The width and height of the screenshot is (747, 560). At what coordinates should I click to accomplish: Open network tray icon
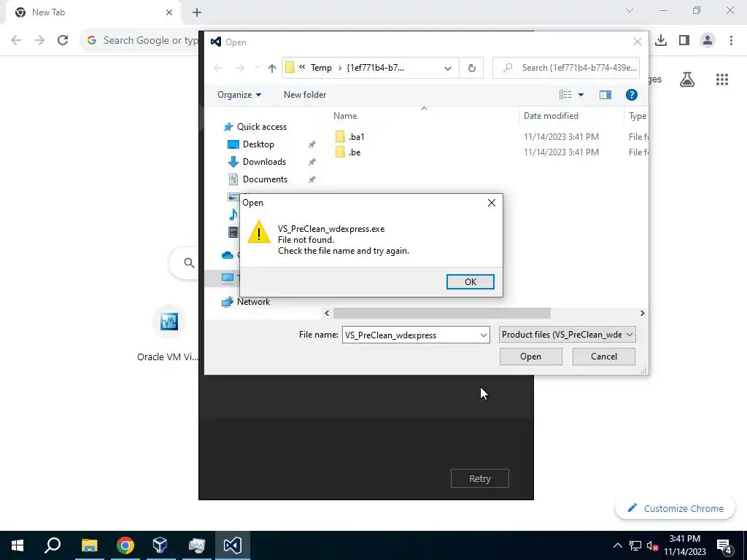point(635,545)
